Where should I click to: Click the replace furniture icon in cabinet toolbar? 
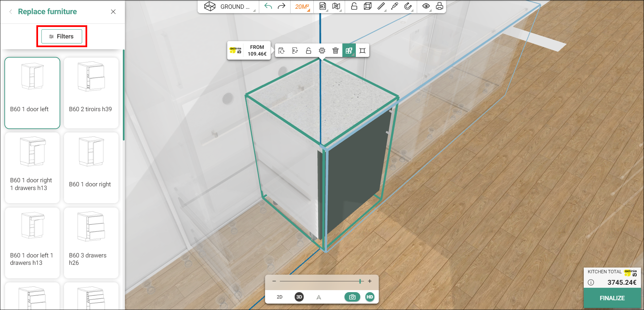click(282, 51)
